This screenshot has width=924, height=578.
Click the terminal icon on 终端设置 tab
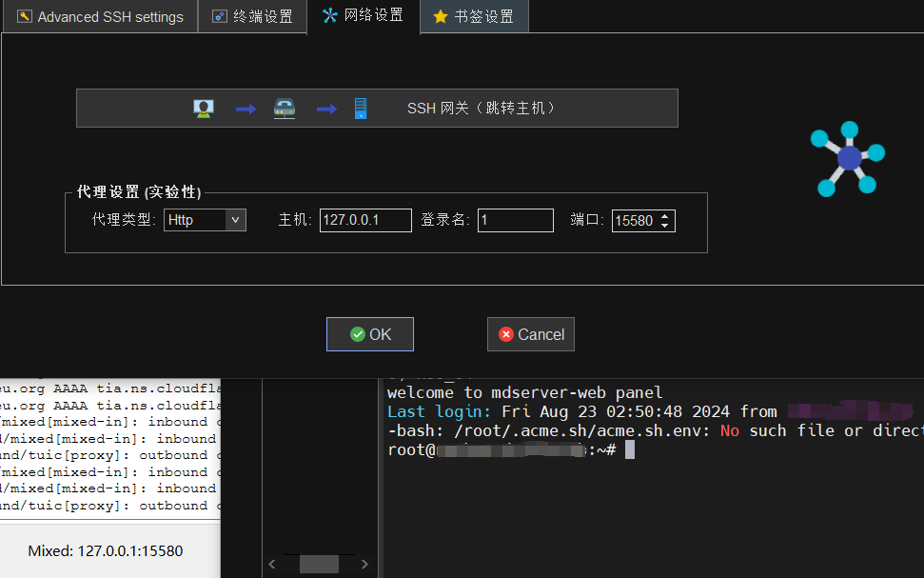(x=220, y=16)
